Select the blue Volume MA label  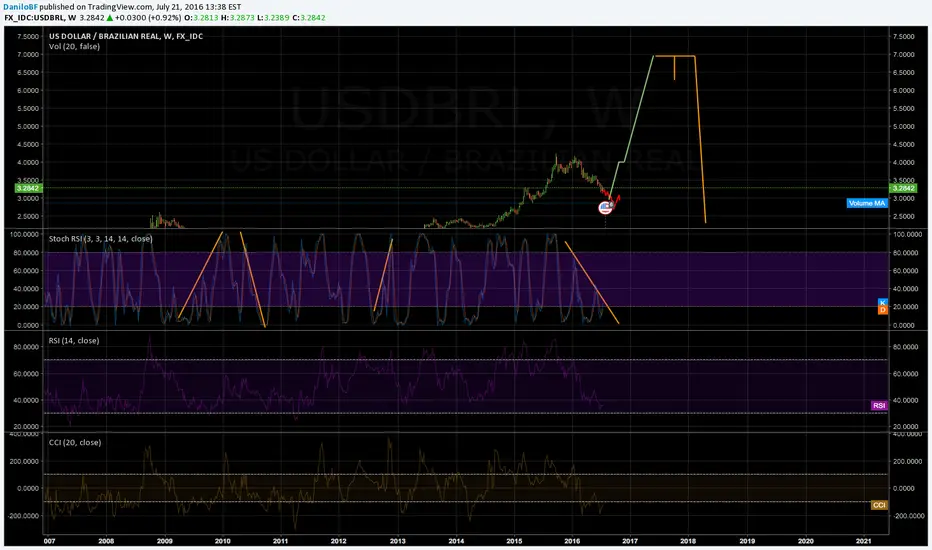(867, 203)
